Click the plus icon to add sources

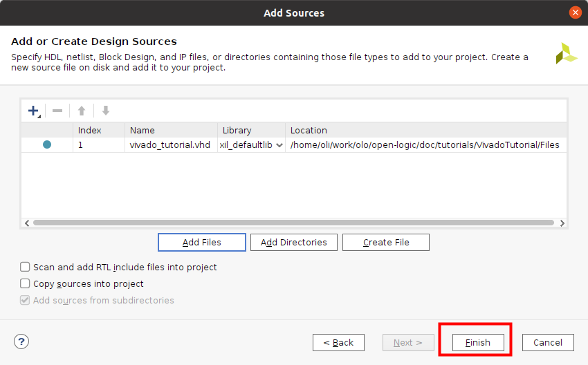coord(33,111)
